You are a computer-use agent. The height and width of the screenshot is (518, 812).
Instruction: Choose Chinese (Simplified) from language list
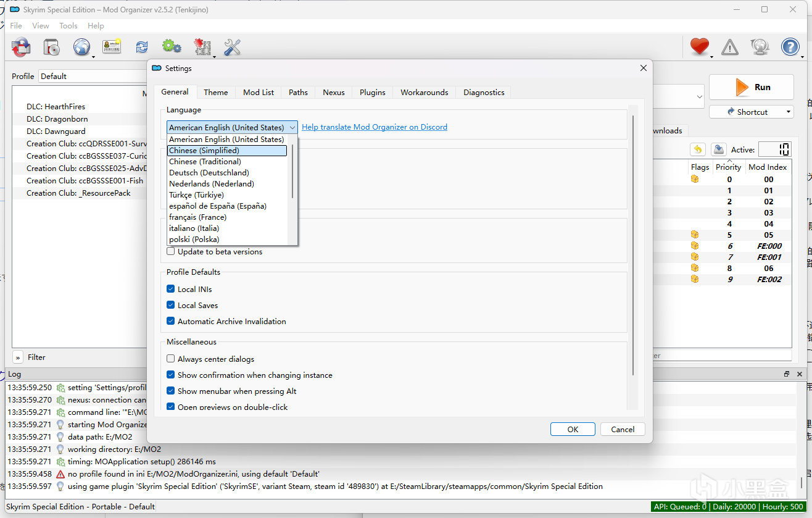tap(227, 151)
